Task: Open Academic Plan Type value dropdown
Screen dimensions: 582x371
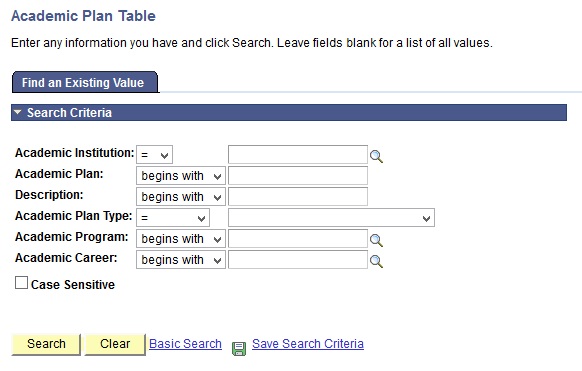Action: 331,218
